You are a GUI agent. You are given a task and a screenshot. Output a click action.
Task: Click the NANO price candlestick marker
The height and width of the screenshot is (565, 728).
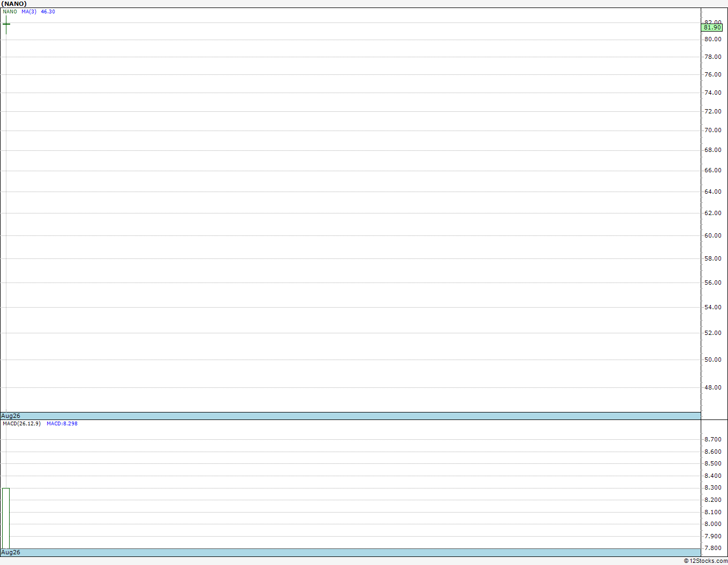6,25
